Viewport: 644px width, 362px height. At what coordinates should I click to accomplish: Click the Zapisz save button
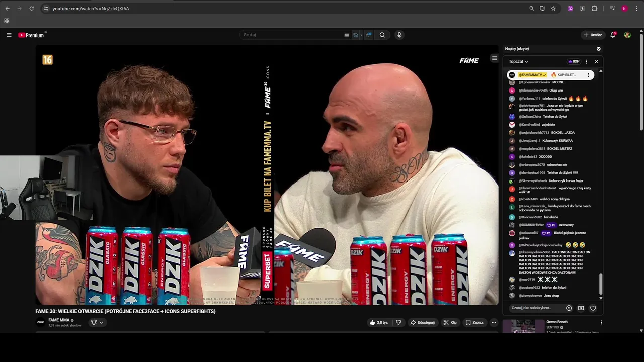[x=474, y=322]
